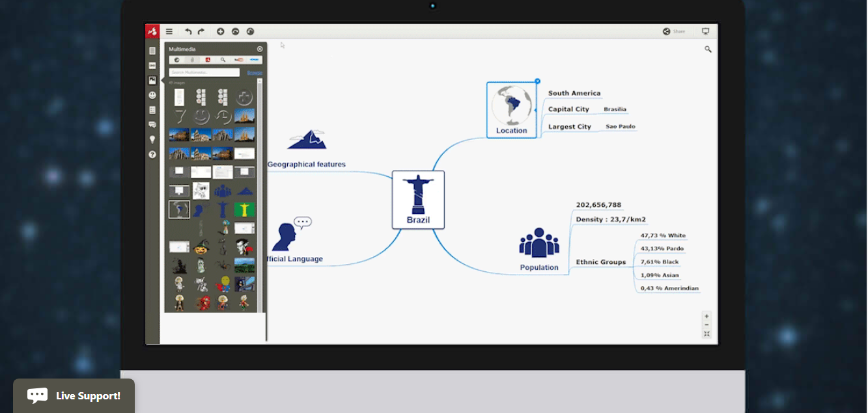This screenshot has width=868, height=413.
Task: Select the Geographical features topic
Action: pyautogui.click(x=307, y=165)
